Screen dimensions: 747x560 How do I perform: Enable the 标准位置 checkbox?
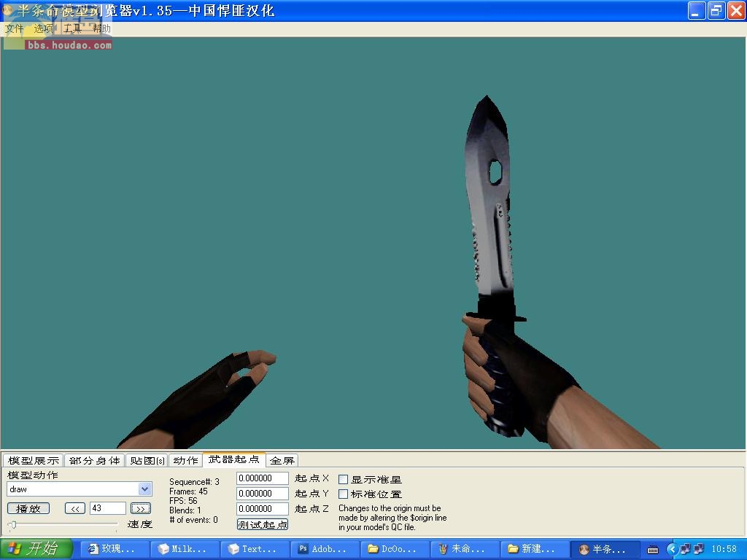tap(343, 494)
